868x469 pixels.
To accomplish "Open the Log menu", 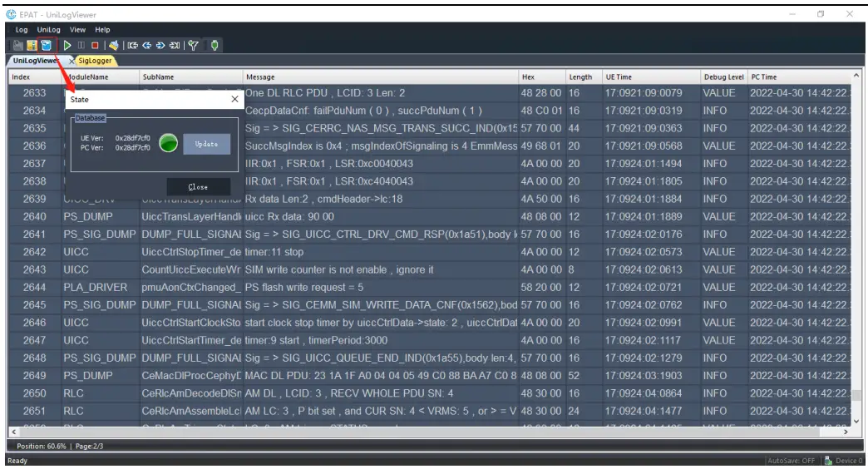I will click(x=22, y=30).
